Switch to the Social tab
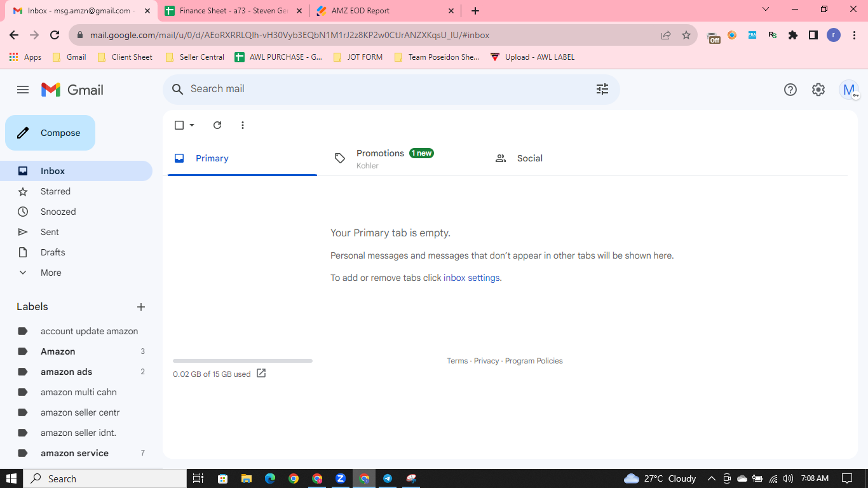Image resolution: width=868 pixels, height=488 pixels. (563, 158)
